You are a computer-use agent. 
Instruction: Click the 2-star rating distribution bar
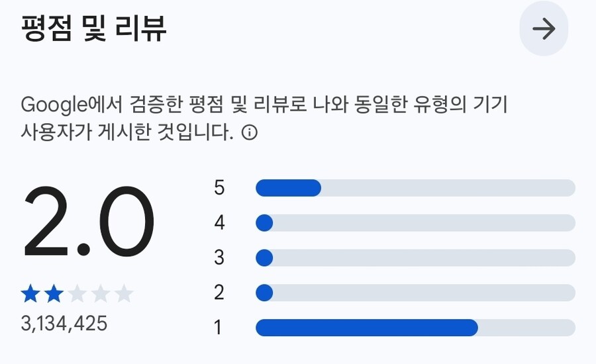pos(415,293)
